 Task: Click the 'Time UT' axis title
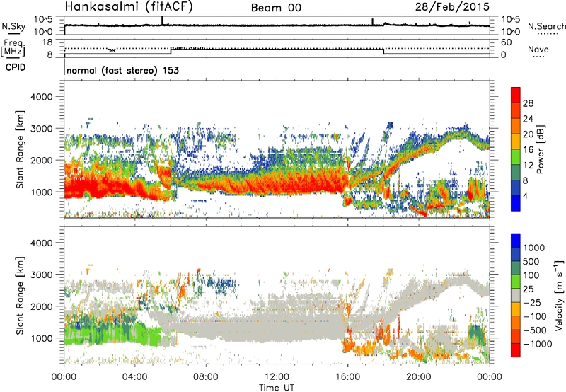click(x=277, y=387)
